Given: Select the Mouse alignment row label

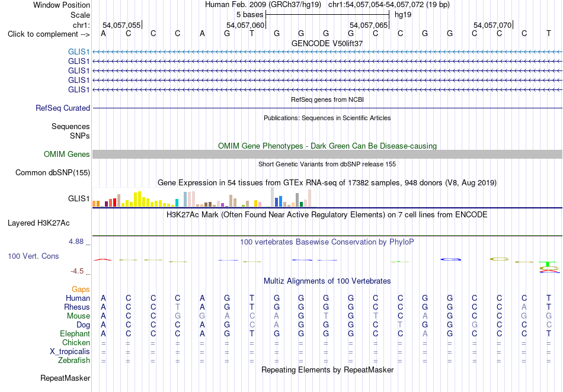Looking at the screenshot, I should pos(78,316).
